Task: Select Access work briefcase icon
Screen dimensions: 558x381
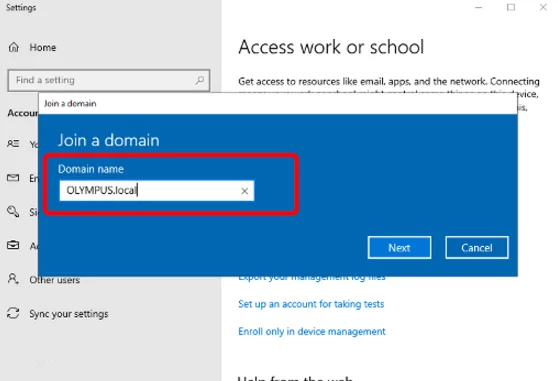Action: 13,245
